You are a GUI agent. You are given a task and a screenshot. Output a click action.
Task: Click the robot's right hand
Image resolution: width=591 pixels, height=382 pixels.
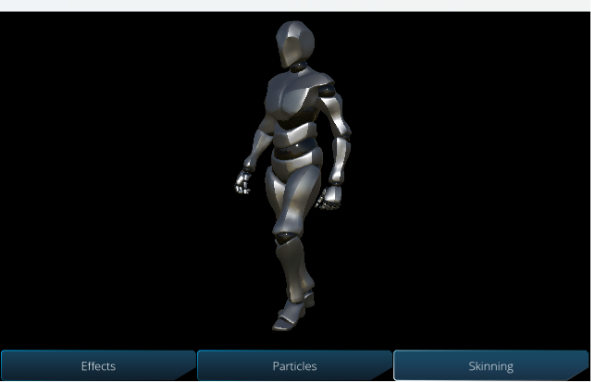pyautogui.click(x=243, y=182)
